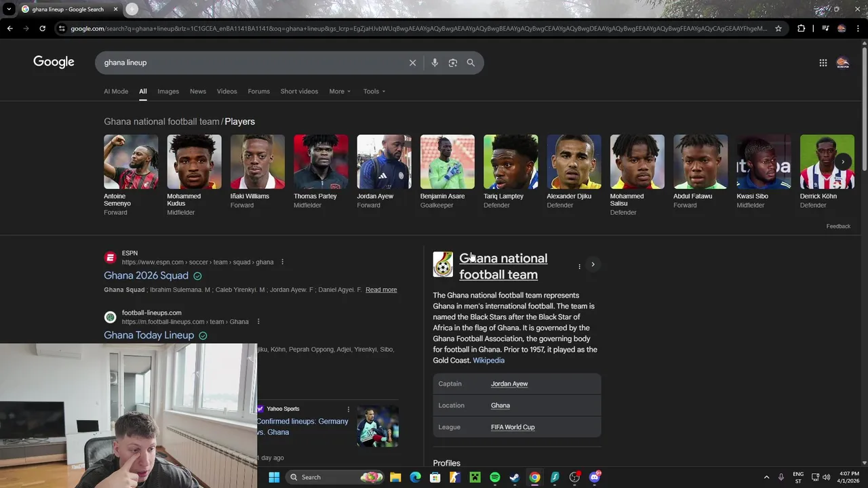Switch to AI Mode tab
868x488 pixels.
click(116, 91)
